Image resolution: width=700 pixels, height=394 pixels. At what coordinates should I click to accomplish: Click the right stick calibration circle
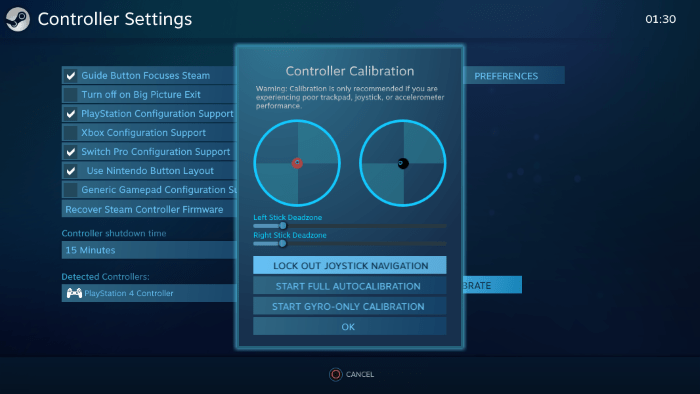403,163
